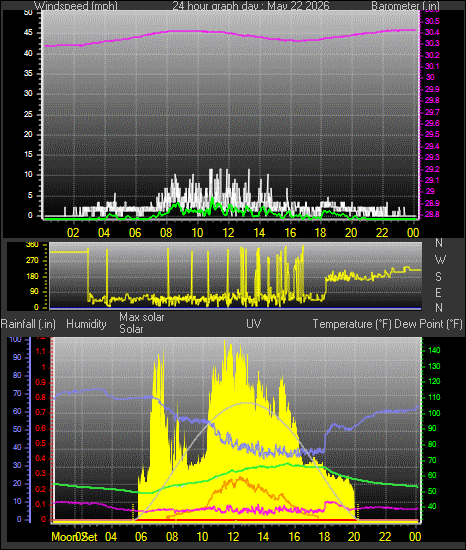Select the Rainfall (.in) legend label
The image size is (466, 550).
(x=28, y=324)
